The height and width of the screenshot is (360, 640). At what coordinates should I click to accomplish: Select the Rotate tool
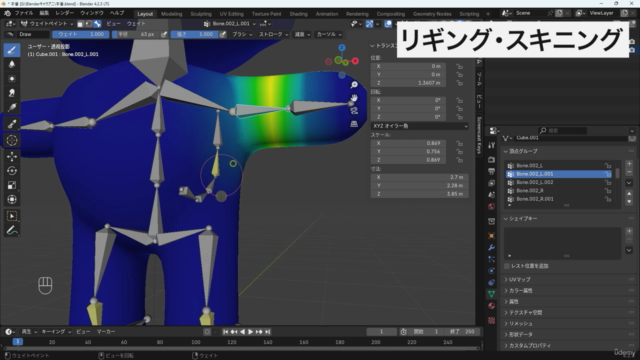click(12, 171)
